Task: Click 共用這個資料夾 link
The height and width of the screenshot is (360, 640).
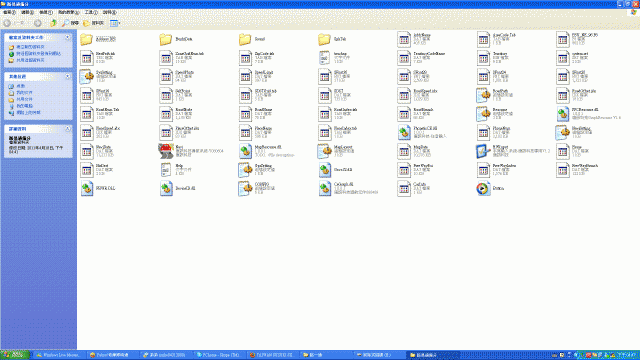Action: pos(30,60)
